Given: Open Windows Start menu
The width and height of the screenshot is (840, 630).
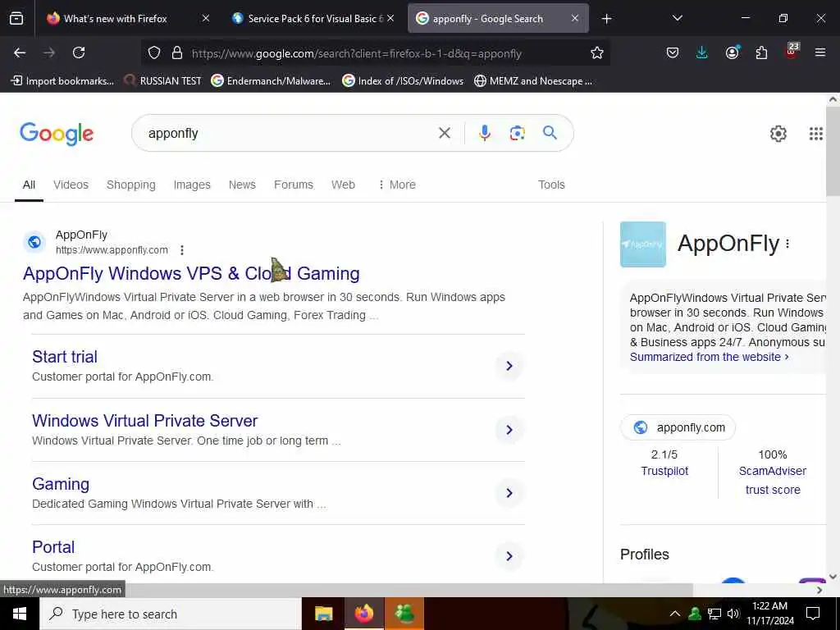Looking at the screenshot, I should [20, 614].
